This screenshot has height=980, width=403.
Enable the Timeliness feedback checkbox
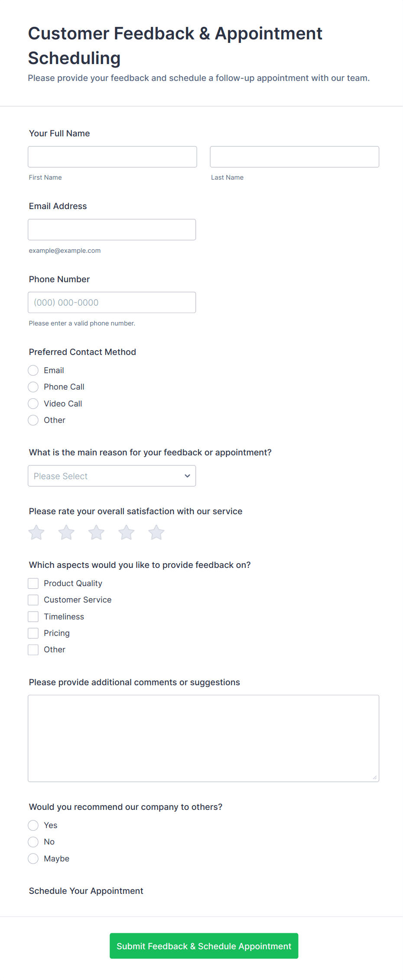point(33,617)
